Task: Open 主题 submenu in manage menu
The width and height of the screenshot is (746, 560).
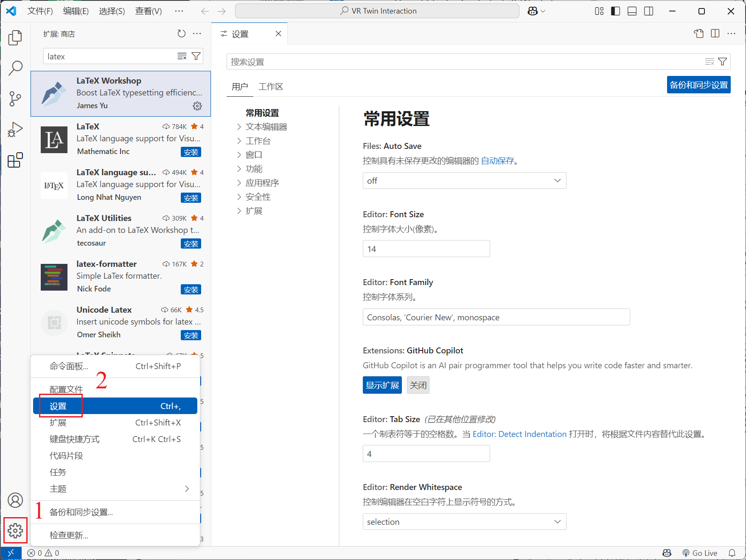Action: click(115, 489)
